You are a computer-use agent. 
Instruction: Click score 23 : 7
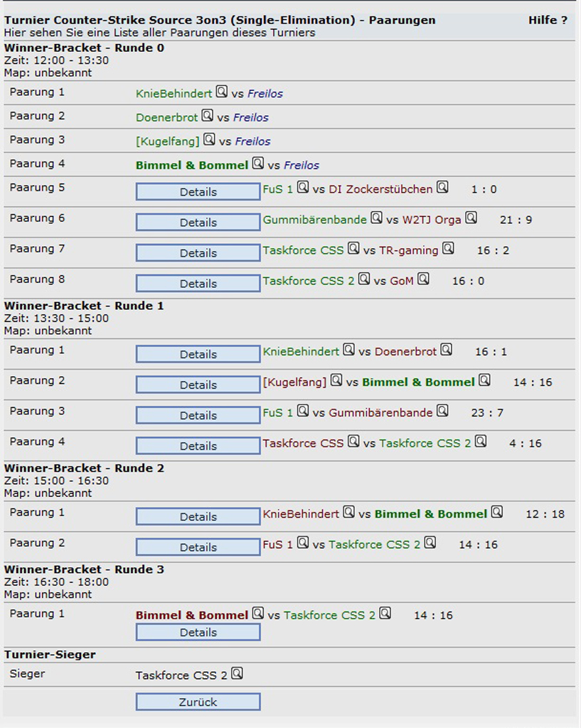coord(487,413)
